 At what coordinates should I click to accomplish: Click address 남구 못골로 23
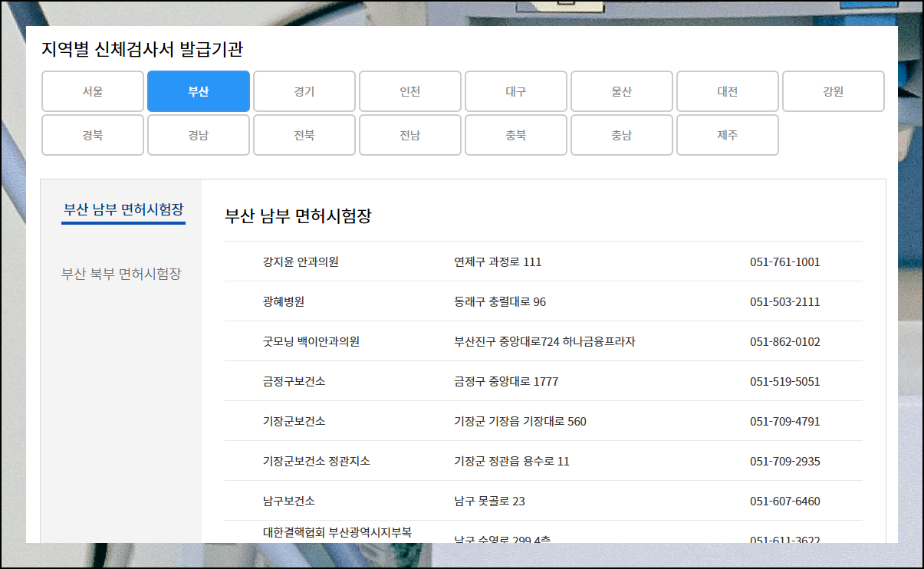click(489, 501)
